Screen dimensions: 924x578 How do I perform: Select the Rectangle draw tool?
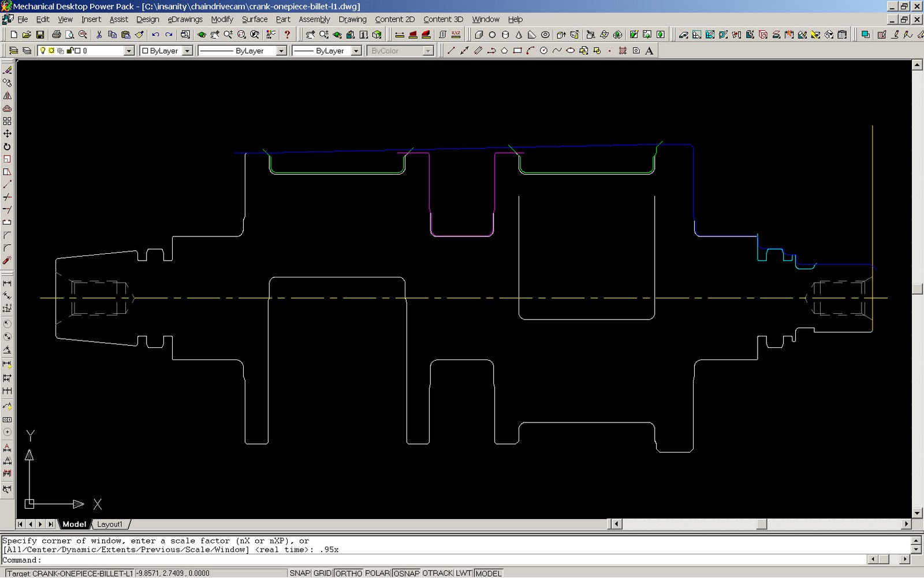click(x=517, y=51)
